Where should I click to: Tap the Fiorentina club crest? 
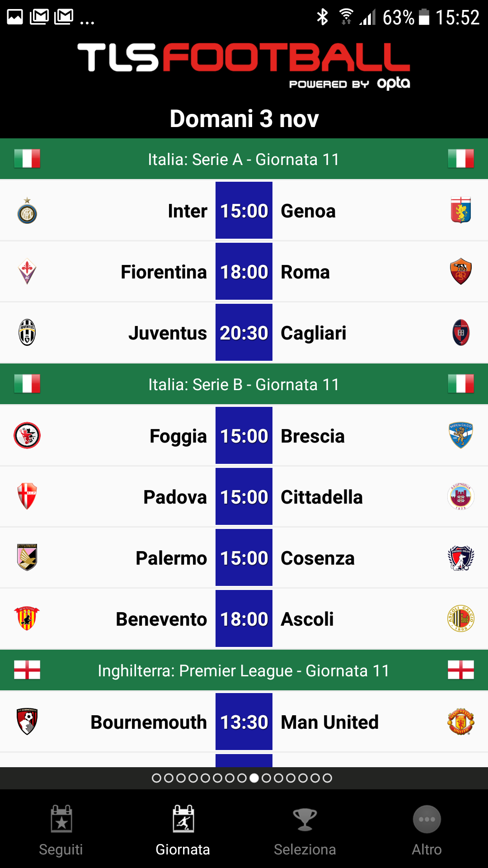pos(27,272)
